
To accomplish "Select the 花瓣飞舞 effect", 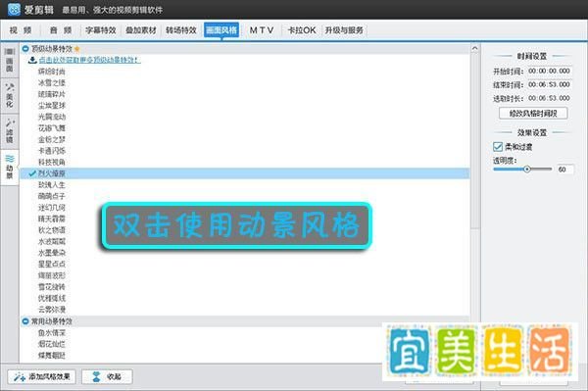I will 51,127.
